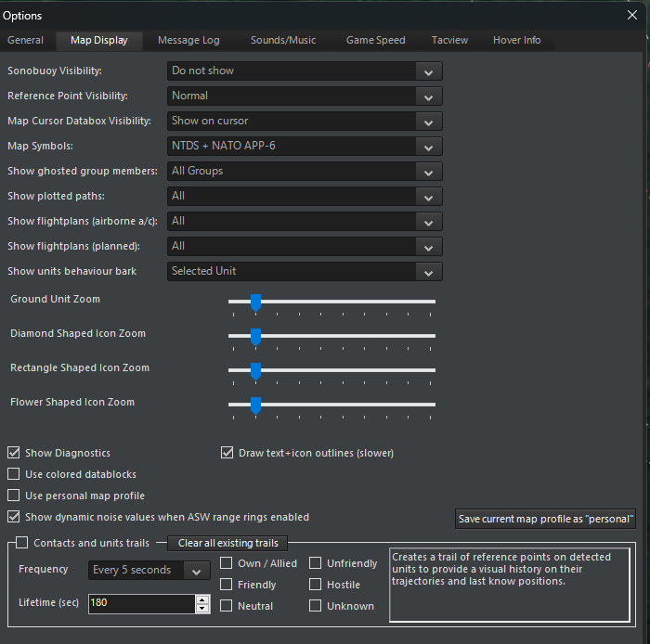Increase Lifetime value with up arrow

(x=201, y=599)
